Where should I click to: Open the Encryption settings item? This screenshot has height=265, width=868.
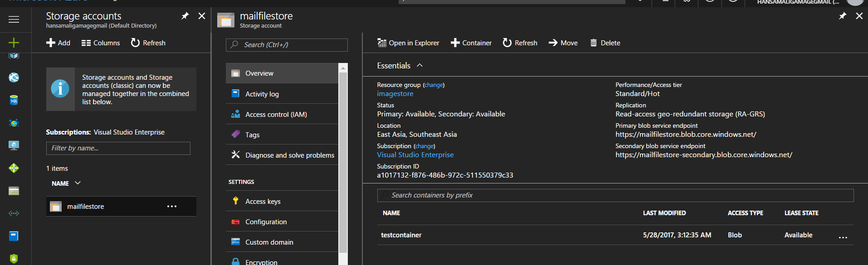coord(282,259)
